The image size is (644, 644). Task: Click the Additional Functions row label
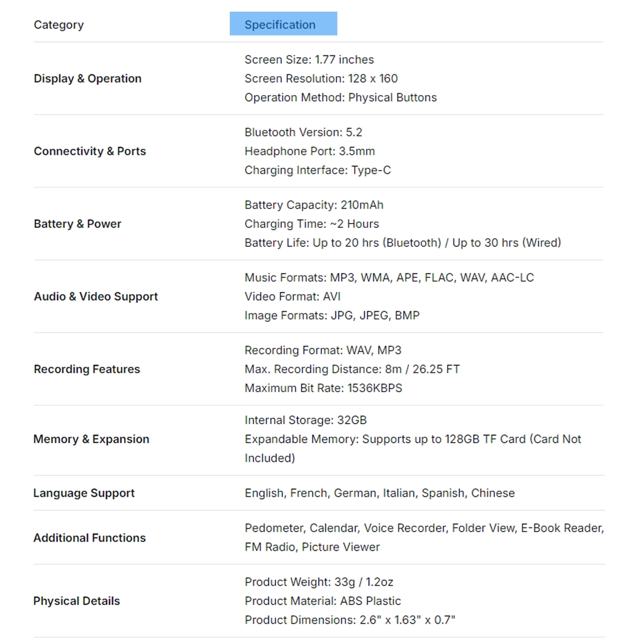tap(90, 538)
